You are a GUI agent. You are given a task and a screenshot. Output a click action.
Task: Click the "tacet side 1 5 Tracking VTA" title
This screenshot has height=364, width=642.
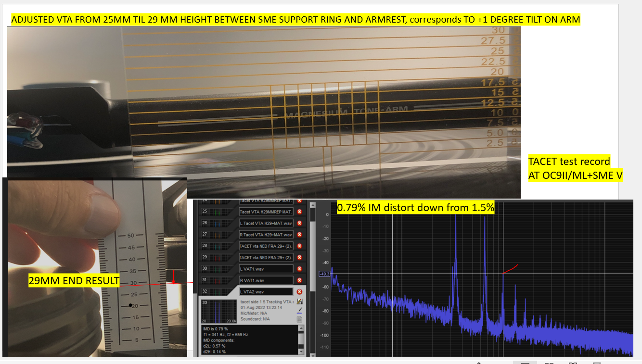pos(266,301)
